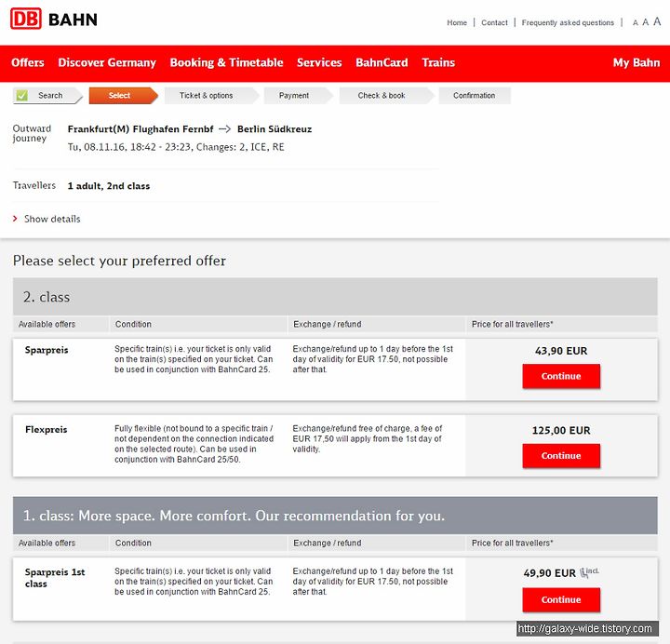The height and width of the screenshot is (644, 670).
Task: Click the arrow between Frankfurt and Berlin
Action: click(x=225, y=129)
